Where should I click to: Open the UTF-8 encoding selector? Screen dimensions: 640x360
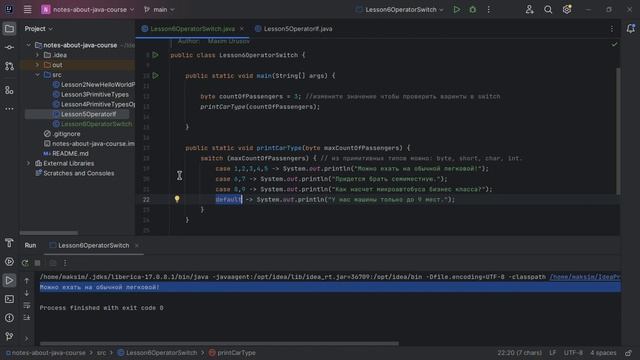(x=573, y=353)
